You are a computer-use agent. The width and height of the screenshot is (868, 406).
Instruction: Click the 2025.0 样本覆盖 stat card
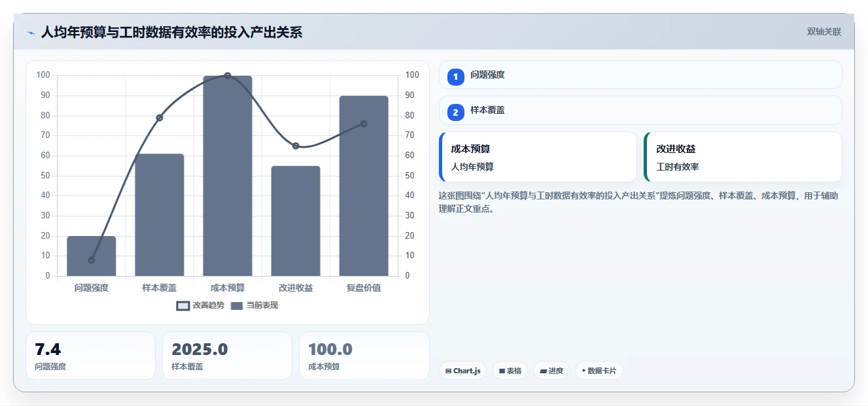227,356
